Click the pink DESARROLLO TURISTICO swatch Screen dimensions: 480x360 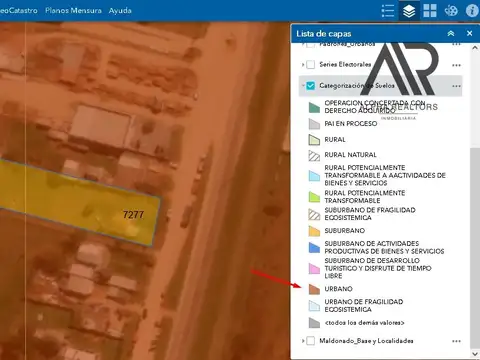[x=314, y=268]
